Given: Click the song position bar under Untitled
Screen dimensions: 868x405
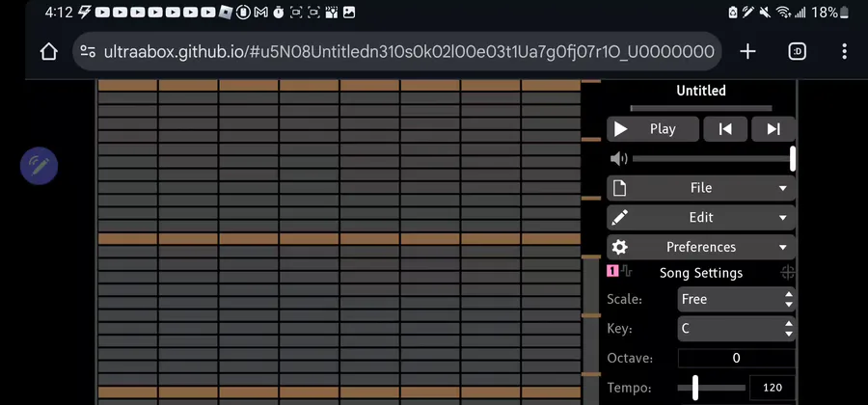Looking at the screenshot, I should point(701,108).
